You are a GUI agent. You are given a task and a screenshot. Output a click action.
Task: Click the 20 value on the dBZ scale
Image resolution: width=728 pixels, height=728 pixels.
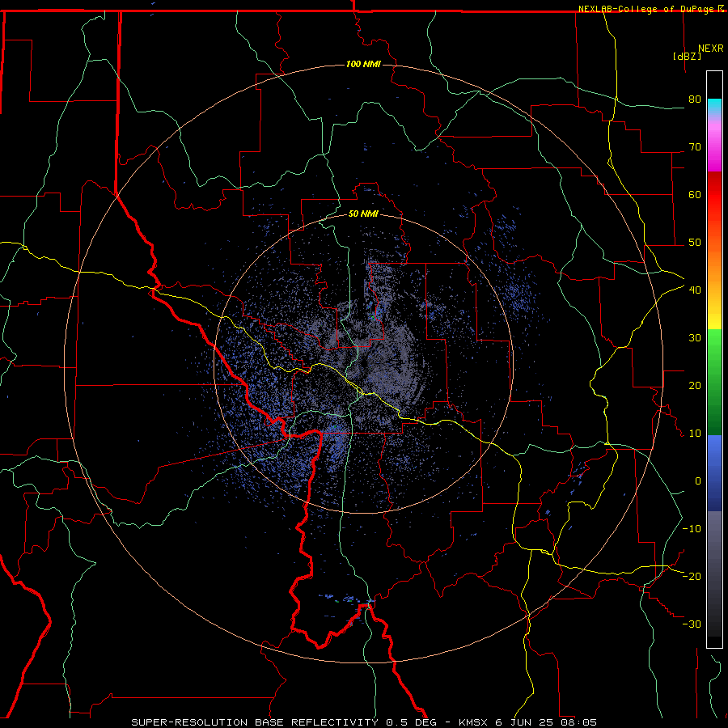tap(695, 386)
